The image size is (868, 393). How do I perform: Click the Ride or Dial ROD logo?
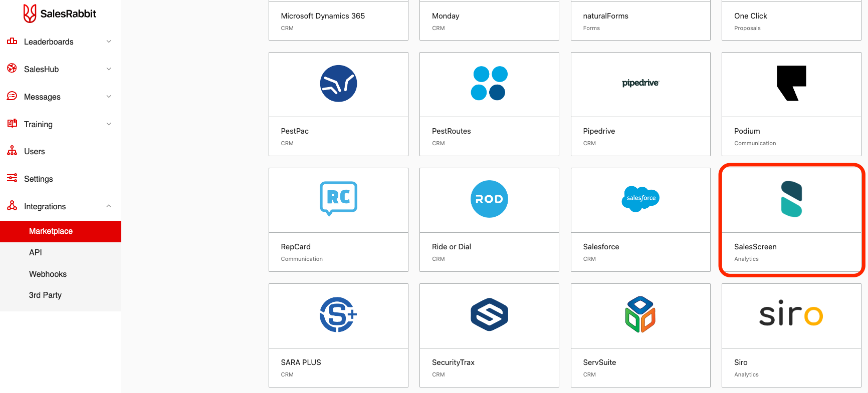tap(489, 199)
